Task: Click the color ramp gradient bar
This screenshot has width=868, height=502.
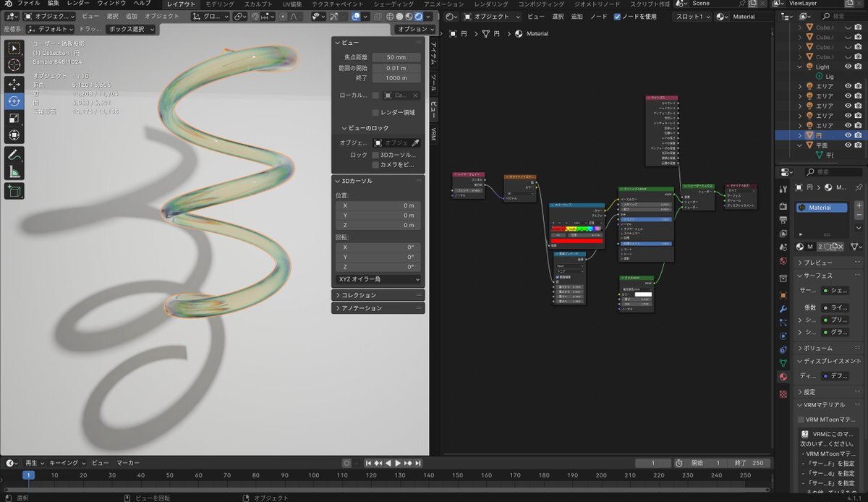Action: [577, 229]
